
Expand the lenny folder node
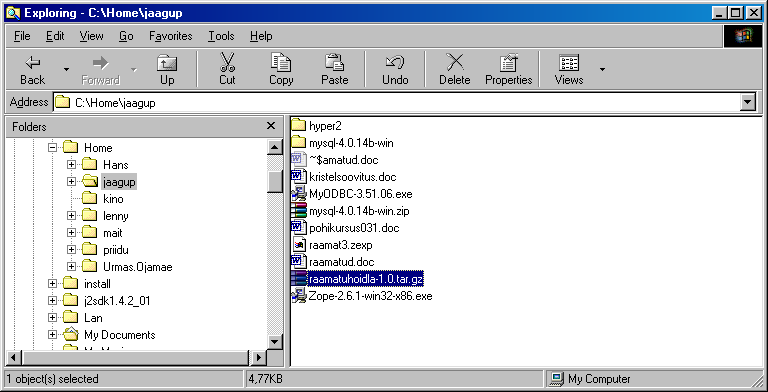tap(72, 216)
